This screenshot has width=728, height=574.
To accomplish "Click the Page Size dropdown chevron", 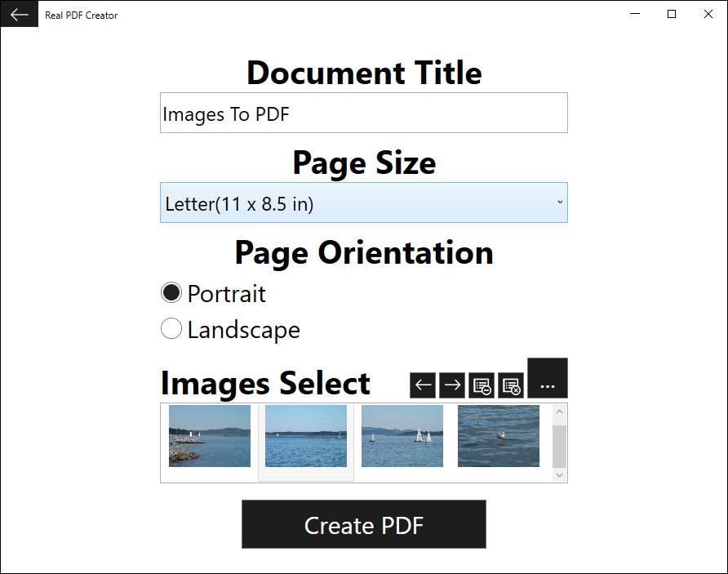I will click(560, 202).
